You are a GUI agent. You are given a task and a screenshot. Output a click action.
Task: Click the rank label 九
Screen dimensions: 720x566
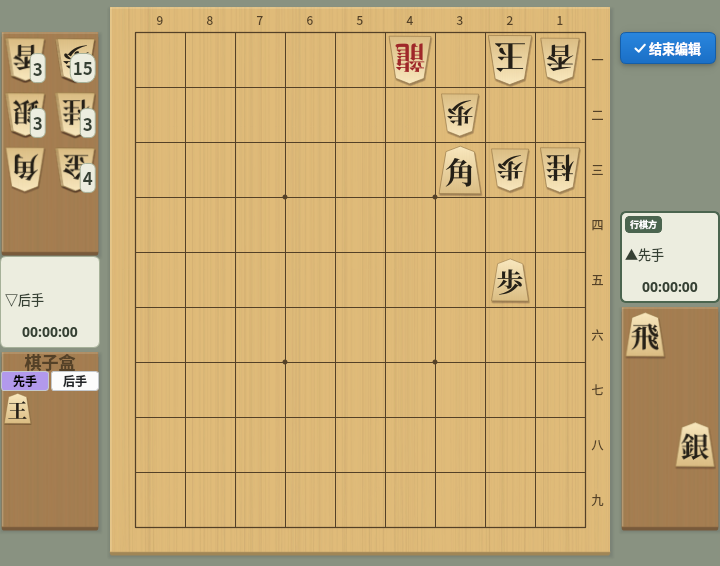point(597,500)
